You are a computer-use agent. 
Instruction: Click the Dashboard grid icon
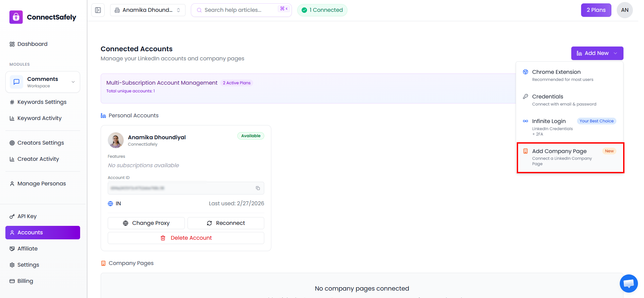12,44
